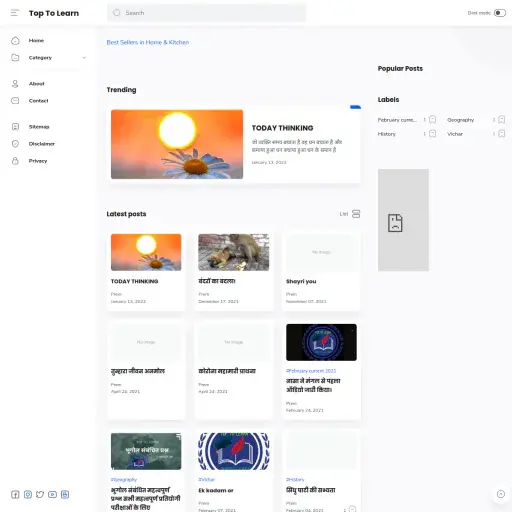Toggle the Dark mode switch

[x=500, y=13]
